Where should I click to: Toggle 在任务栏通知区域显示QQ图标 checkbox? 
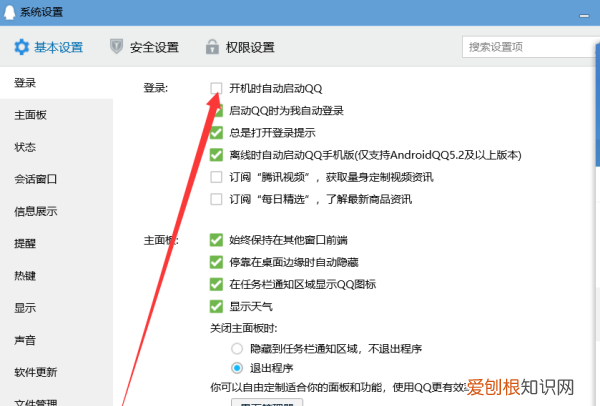(x=216, y=284)
